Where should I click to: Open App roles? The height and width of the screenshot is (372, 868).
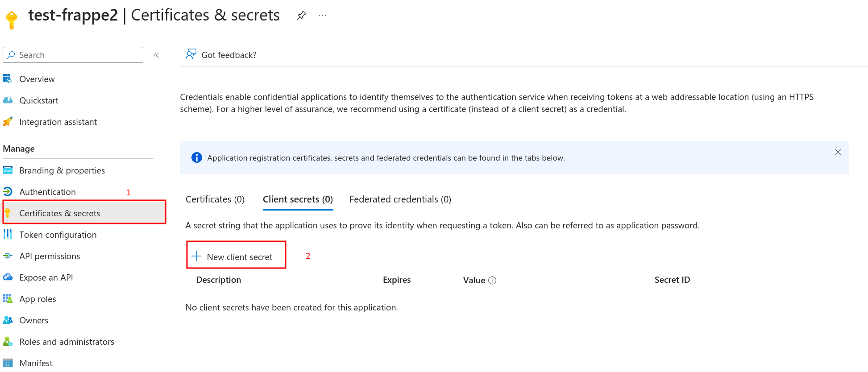(37, 299)
